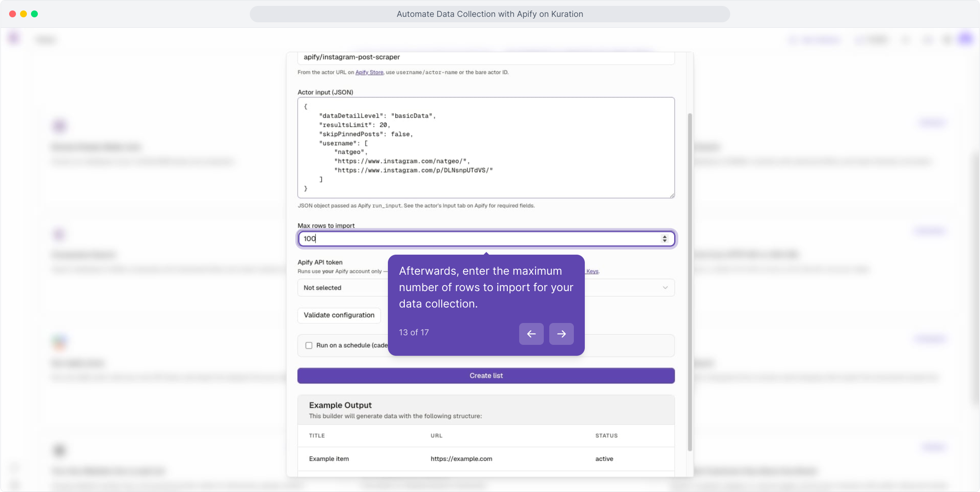
Task: Click the green maximize window button
Action: (x=34, y=14)
